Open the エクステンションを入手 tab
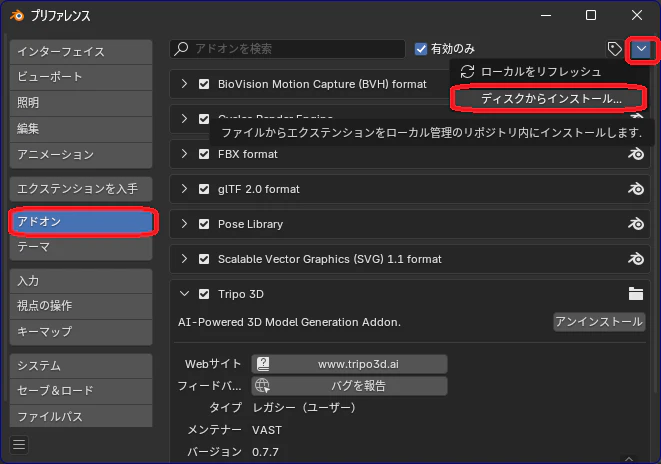Image resolution: width=661 pixels, height=464 pixels. point(81,189)
